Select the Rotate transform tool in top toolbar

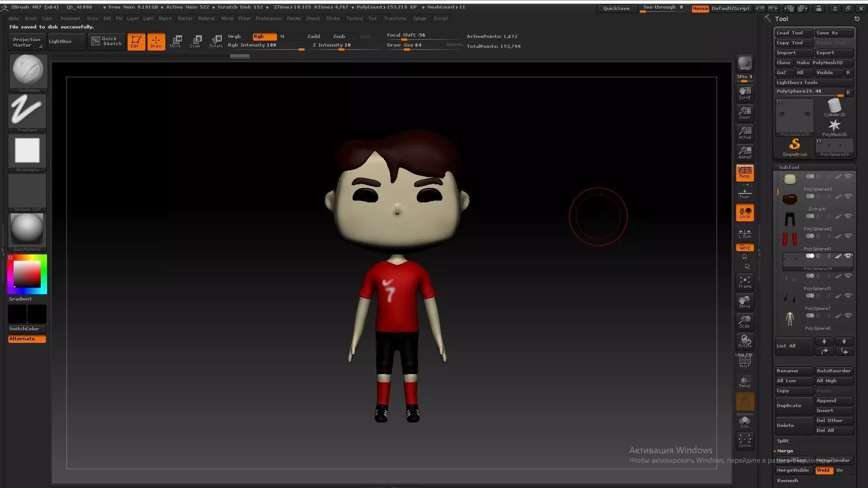(216, 42)
